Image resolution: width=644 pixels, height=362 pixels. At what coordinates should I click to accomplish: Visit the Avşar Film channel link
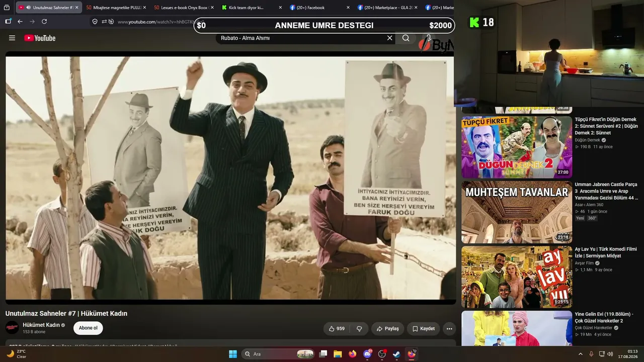[x=585, y=263]
